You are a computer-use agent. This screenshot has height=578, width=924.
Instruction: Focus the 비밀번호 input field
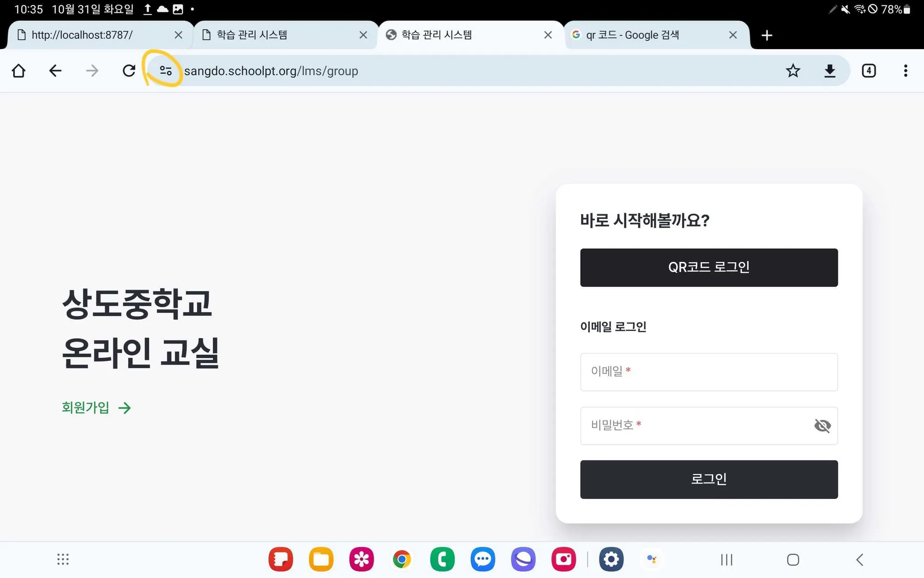pos(695,425)
